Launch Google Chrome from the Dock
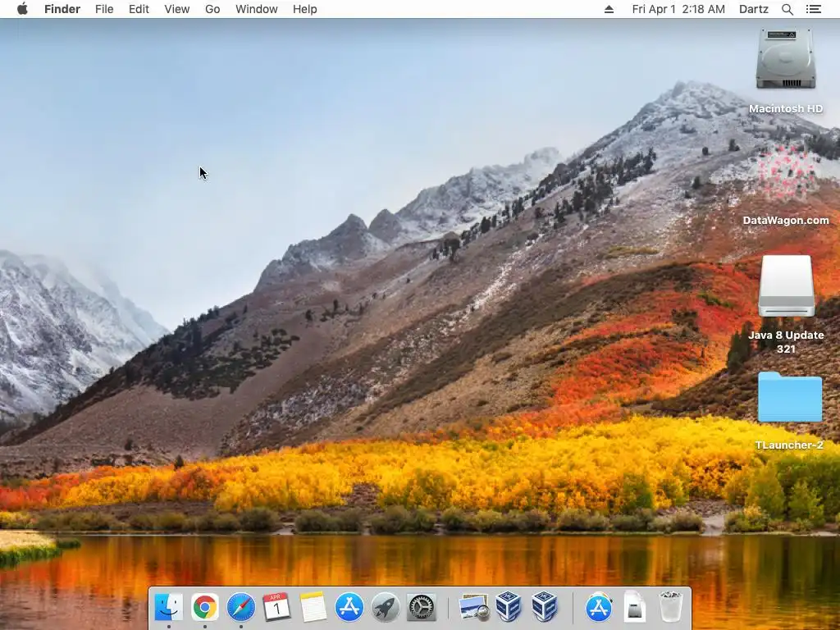 point(204,608)
